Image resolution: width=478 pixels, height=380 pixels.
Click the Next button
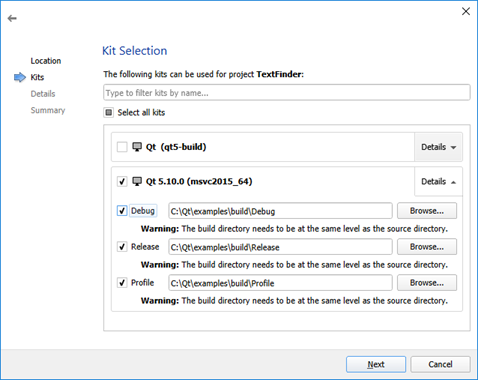tap(376, 364)
